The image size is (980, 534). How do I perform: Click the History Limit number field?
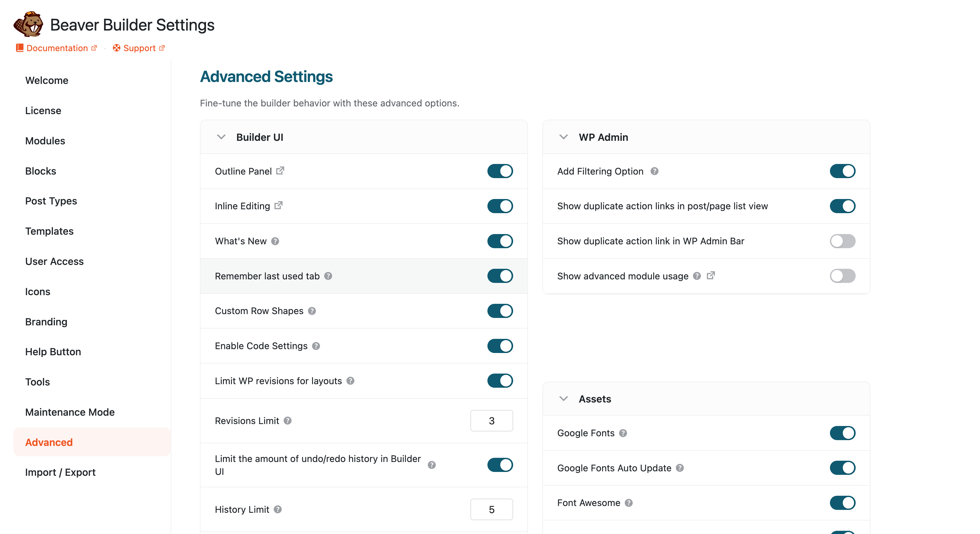(x=492, y=509)
